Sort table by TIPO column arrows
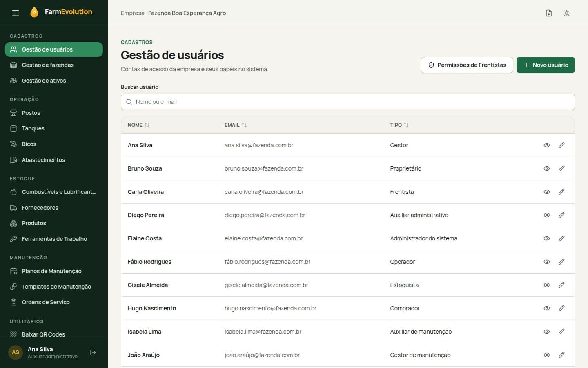Image resolution: width=588 pixels, height=368 pixels. (x=406, y=125)
